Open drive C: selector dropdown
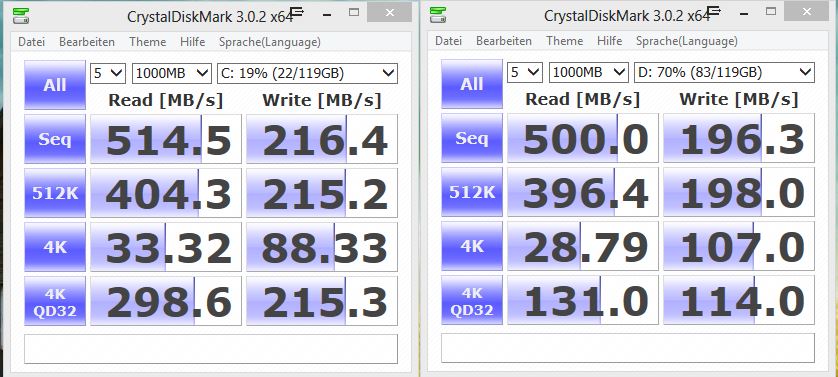Image resolution: width=838 pixels, height=377 pixels. [x=307, y=73]
